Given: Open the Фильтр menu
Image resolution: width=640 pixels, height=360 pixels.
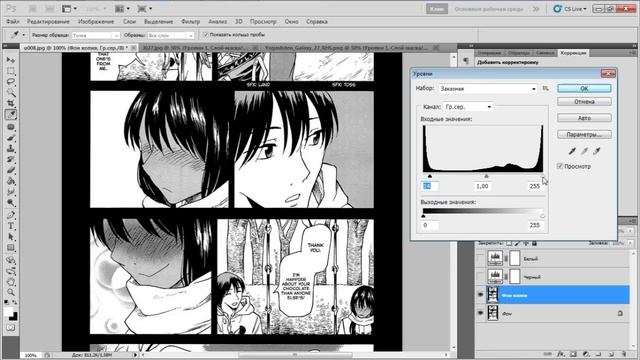Looking at the screenshot, I should pos(191,22).
